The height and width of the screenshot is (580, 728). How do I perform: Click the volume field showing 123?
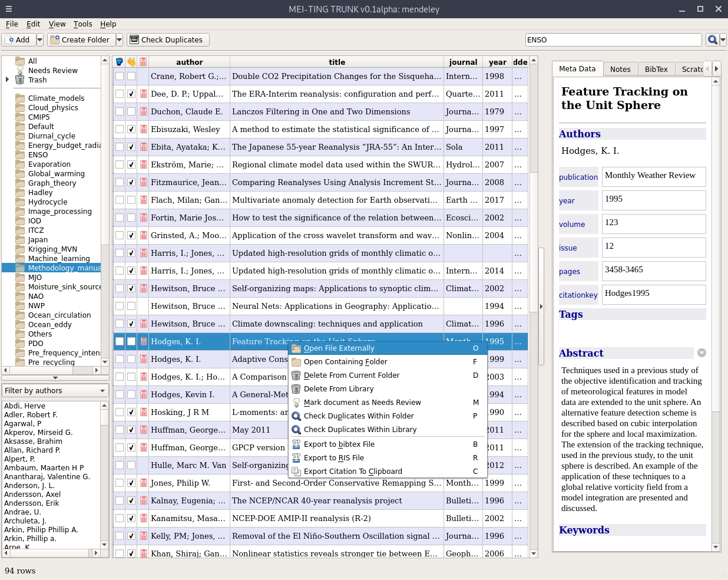tap(654, 223)
